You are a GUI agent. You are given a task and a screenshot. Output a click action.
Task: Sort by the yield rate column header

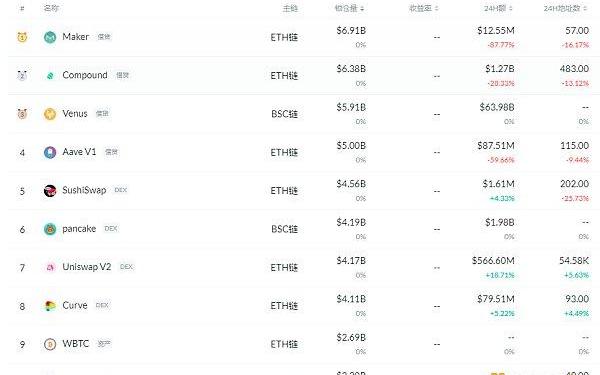(x=424, y=8)
